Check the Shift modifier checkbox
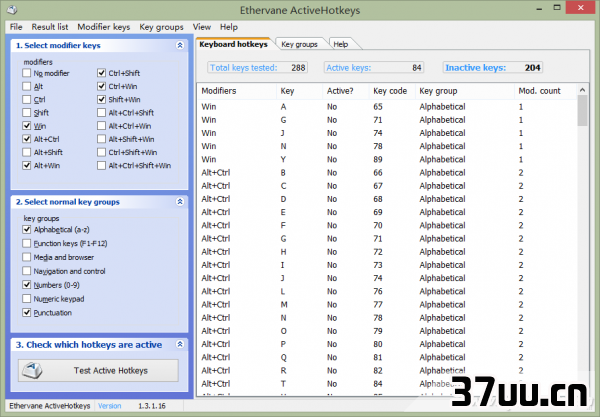Viewport: 600px width, 417px height. 26,112
